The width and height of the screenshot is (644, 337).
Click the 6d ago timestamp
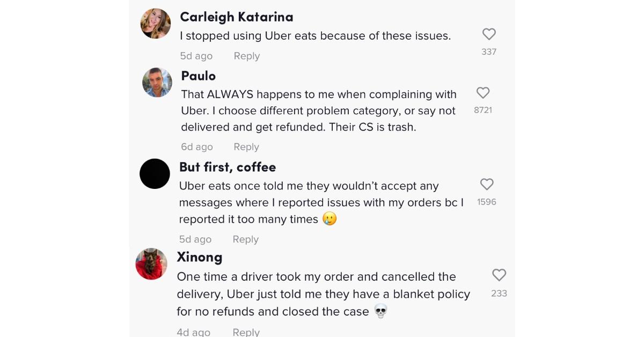[196, 147]
